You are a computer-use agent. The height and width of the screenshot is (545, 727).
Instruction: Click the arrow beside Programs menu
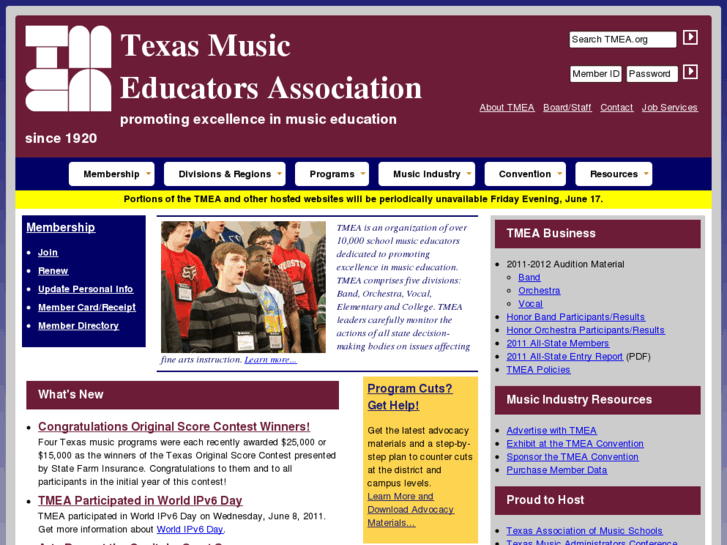click(363, 174)
